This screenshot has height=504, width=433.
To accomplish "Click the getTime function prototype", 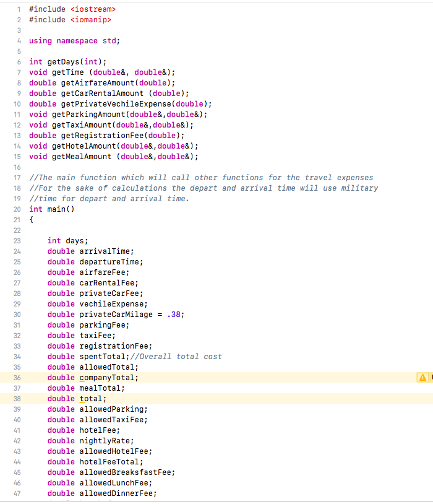I will (102, 72).
